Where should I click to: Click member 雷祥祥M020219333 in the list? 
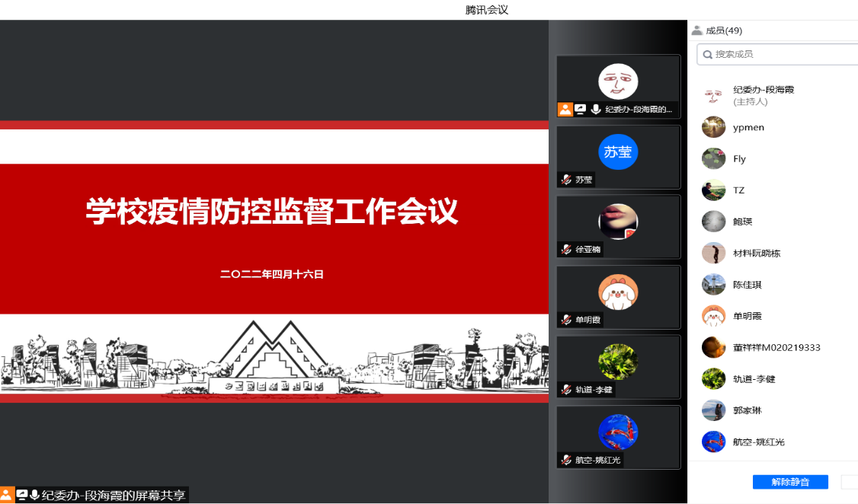[x=776, y=347]
